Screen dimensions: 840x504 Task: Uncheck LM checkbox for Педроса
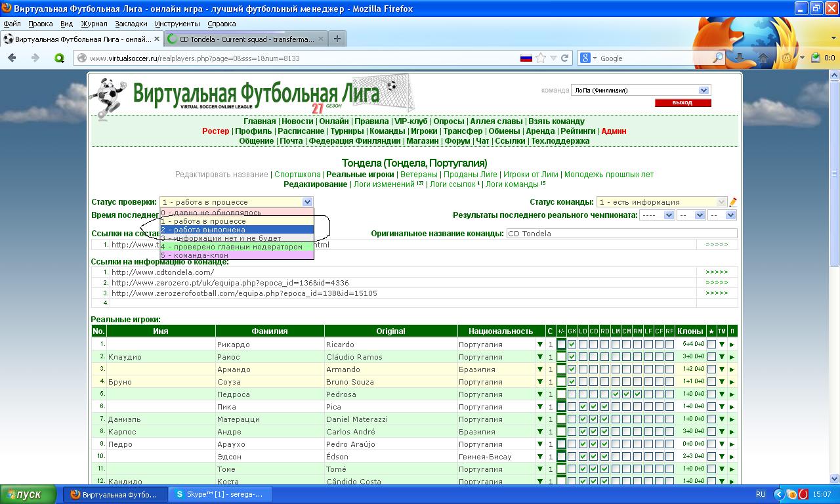tap(616, 394)
